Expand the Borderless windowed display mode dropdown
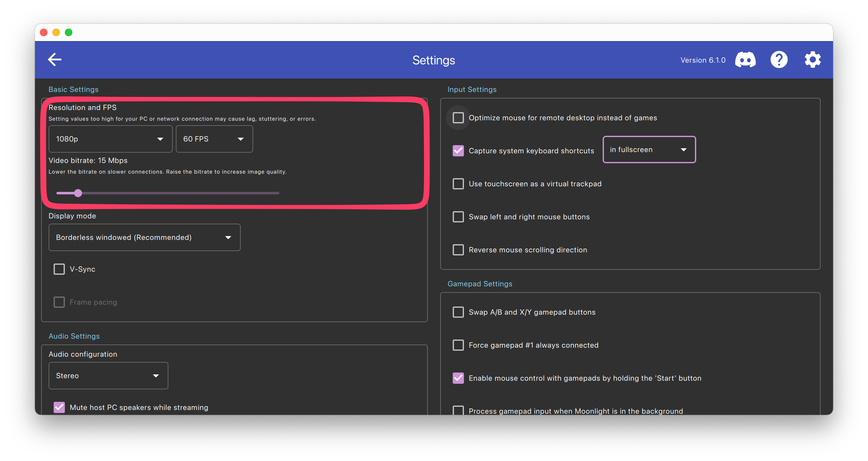This screenshot has width=868, height=461. 144,237
